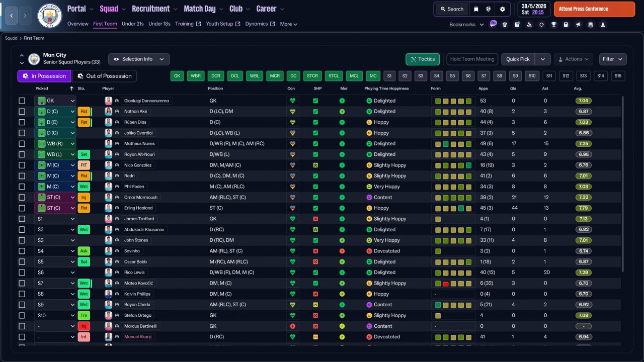Click the Attend Press Conference button

click(x=594, y=9)
